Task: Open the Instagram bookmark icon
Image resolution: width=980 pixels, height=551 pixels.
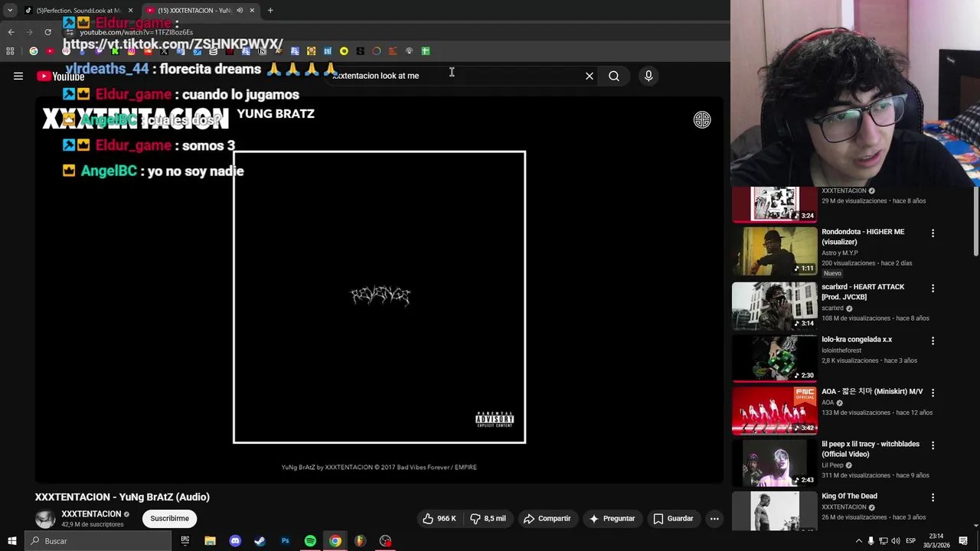Action: tap(131, 51)
